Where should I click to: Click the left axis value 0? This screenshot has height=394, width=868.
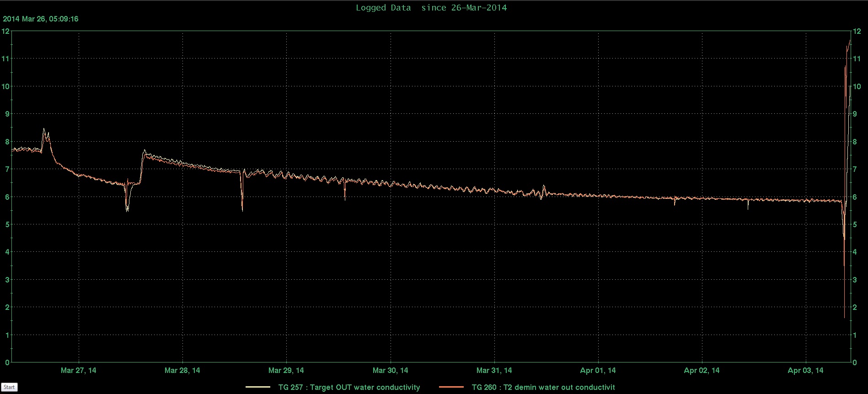[7, 362]
